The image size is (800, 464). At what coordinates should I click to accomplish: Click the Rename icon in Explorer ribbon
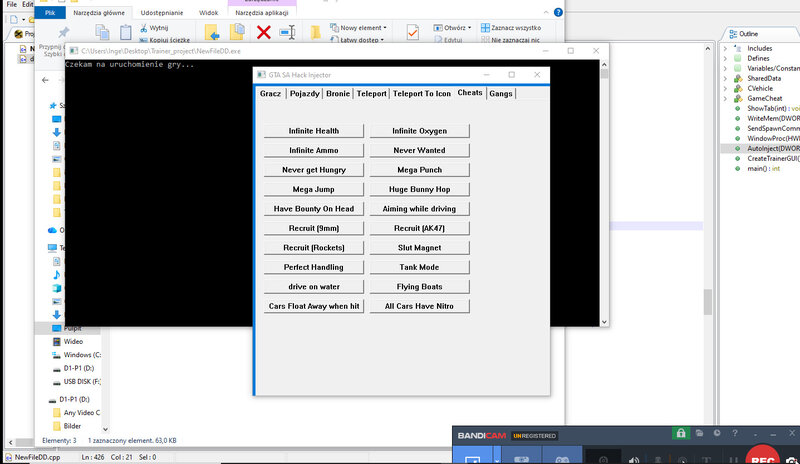pos(288,33)
